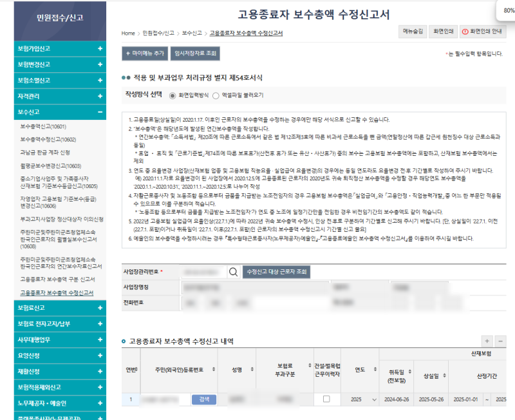Expand the 재활신청 plus icon
The image size is (515, 420).
[100, 371]
